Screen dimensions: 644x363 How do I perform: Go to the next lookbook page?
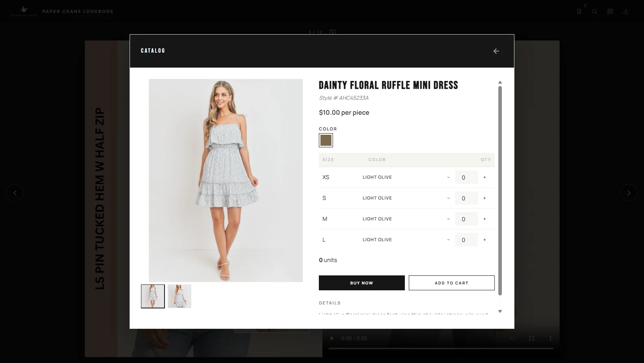pos(629,193)
